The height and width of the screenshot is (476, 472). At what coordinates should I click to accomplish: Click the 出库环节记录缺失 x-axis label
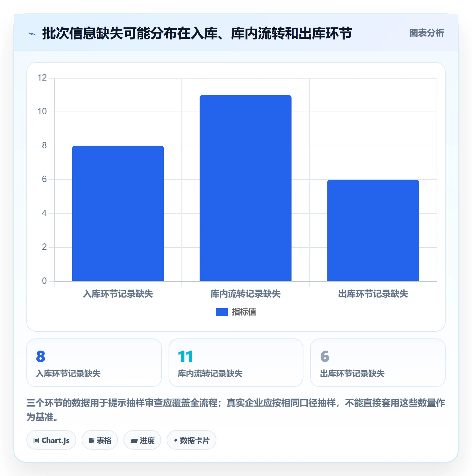373,294
